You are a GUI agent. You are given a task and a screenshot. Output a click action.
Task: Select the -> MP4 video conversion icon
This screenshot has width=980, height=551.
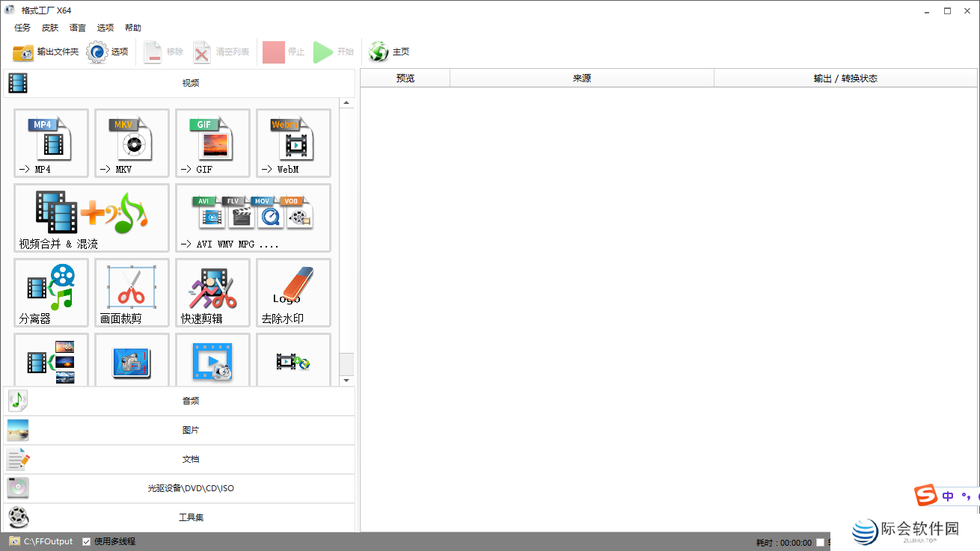pyautogui.click(x=51, y=143)
